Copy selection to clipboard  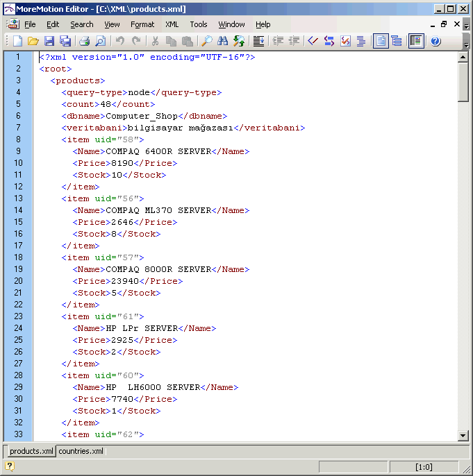(x=172, y=41)
